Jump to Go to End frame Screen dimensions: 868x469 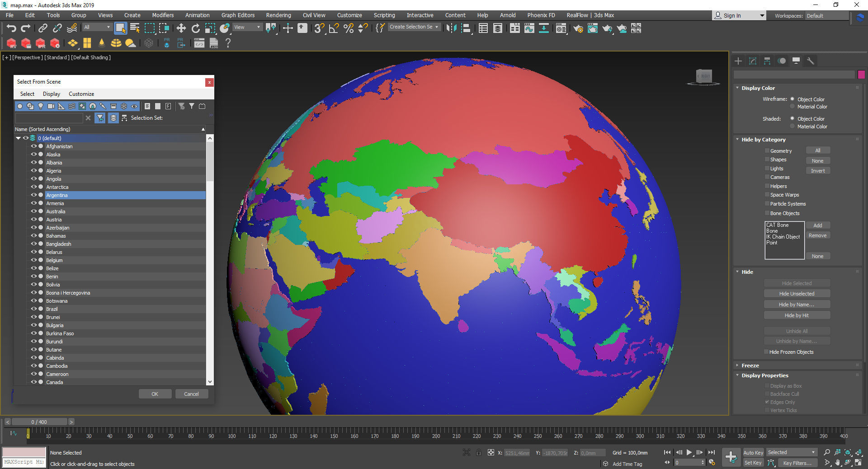[712, 452]
